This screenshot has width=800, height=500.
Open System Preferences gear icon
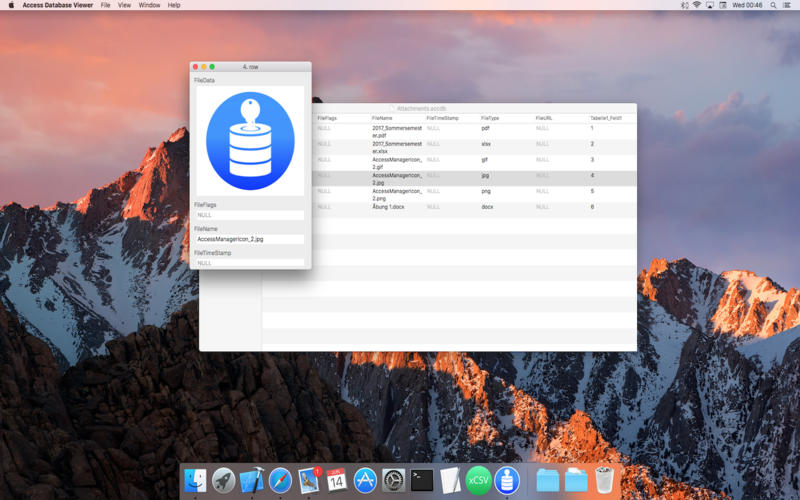coord(393,481)
